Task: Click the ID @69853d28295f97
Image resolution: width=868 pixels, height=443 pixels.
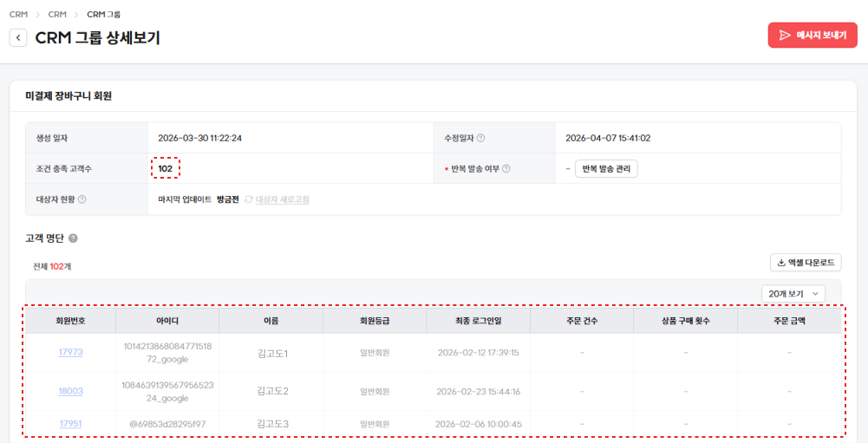Action: click(x=167, y=424)
